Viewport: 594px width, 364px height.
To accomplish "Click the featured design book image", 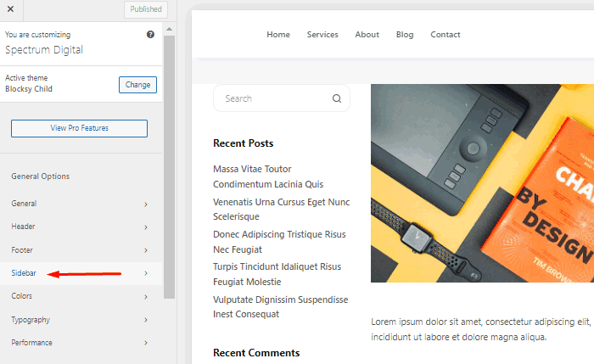I will (x=482, y=182).
